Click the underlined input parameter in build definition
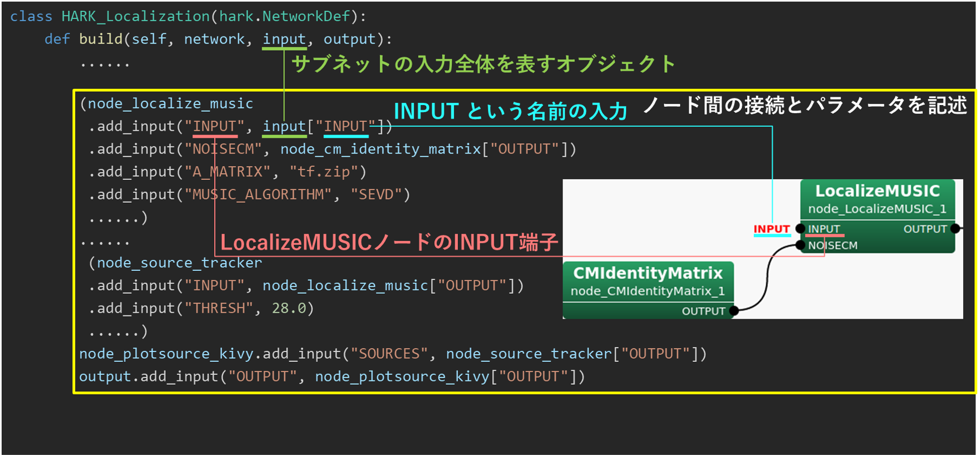The height and width of the screenshot is (455, 980). [284, 39]
